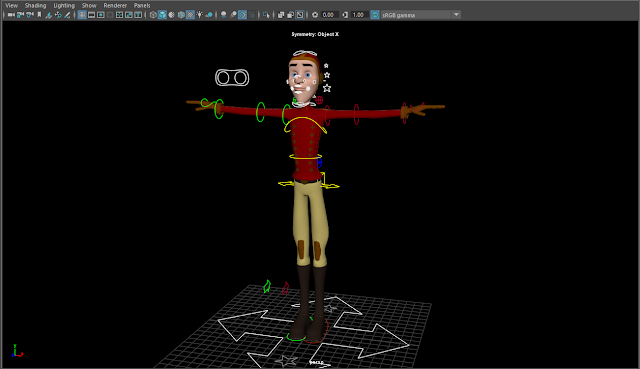Select smooth shade all cube icon
This screenshot has height=369, width=640.
pyautogui.click(x=162, y=15)
